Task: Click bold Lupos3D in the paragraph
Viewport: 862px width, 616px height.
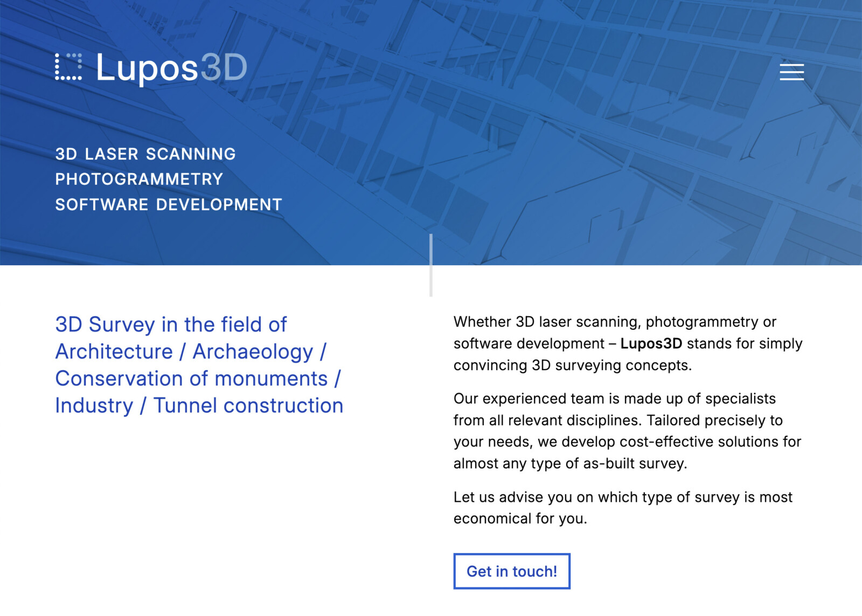Action: [x=651, y=343]
